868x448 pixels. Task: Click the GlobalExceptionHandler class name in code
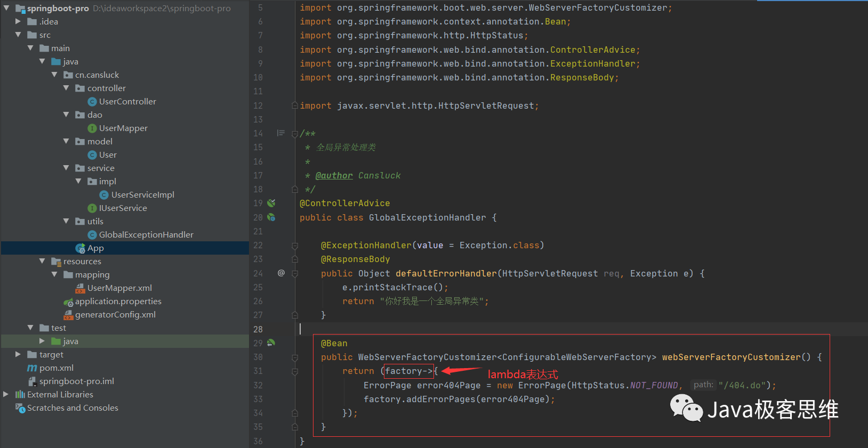428,217
